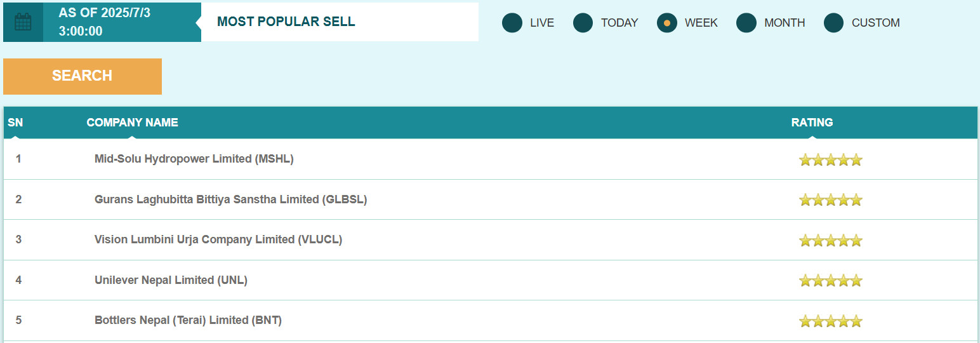Sort by RATING column header
Image resolution: width=980 pixels, height=343 pixels.
coord(812,123)
